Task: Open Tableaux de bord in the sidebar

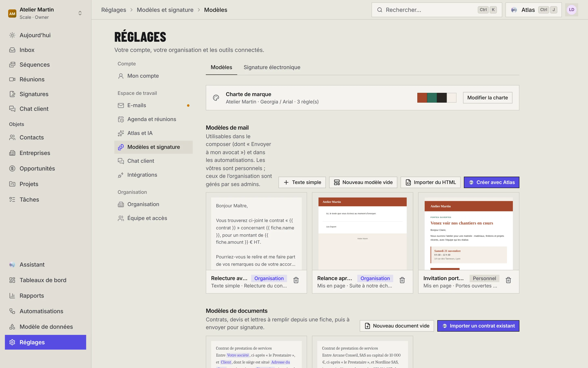Action: click(46, 280)
